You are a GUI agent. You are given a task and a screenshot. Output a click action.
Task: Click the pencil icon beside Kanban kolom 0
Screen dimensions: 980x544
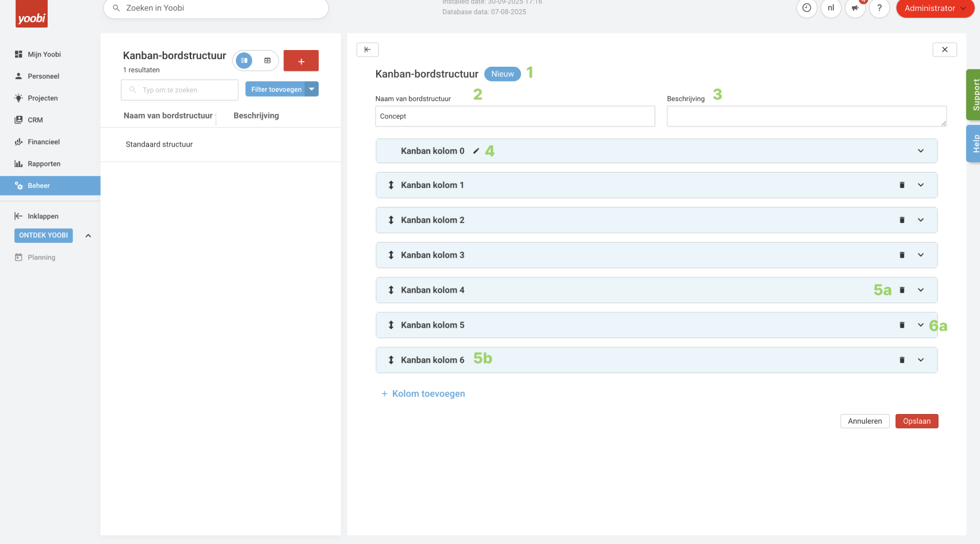476,151
